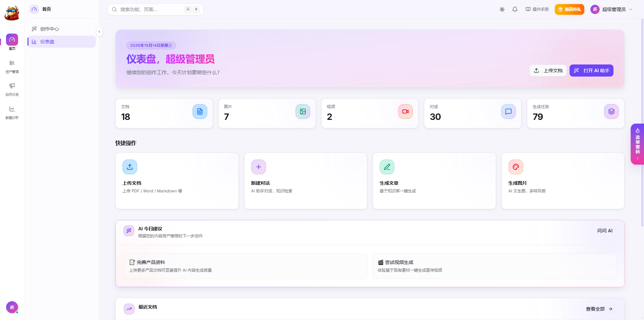The height and width of the screenshot is (320, 644).
Task: Toggle light/dark theme sun icon
Action: (502, 9)
